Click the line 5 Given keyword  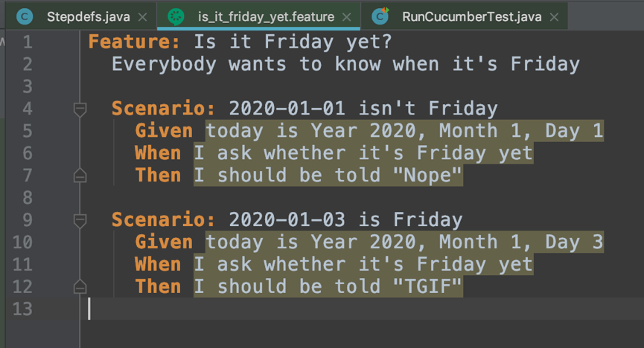(164, 131)
